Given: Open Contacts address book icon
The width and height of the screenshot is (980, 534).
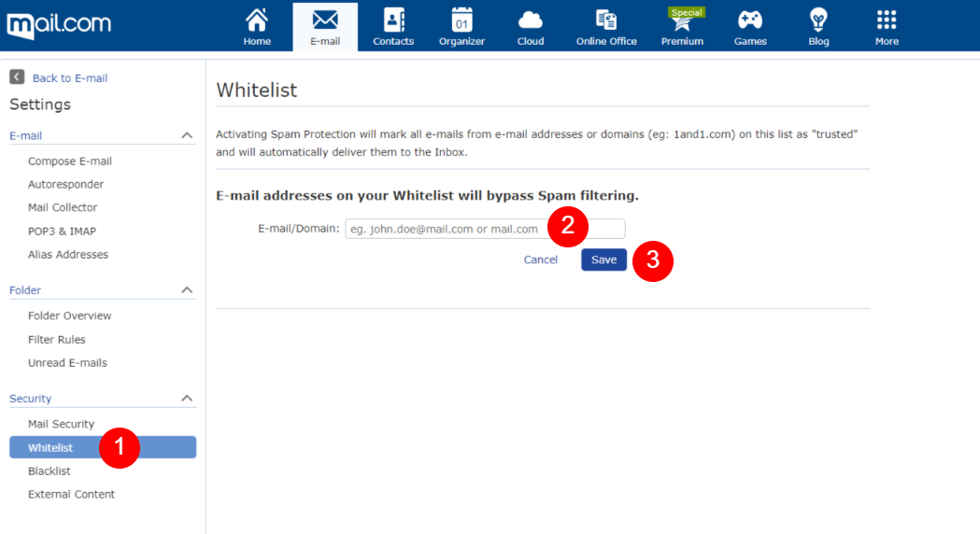Looking at the screenshot, I should (x=393, y=21).
